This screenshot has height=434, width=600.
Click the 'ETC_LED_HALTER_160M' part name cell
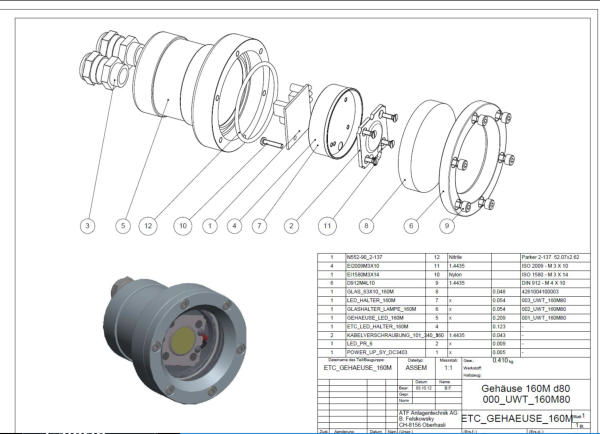(385, 326)
